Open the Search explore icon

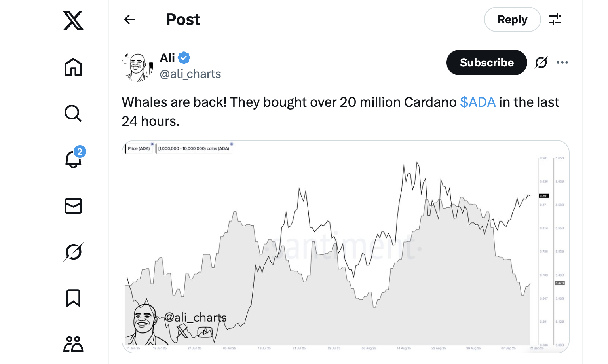click(73, 113)
